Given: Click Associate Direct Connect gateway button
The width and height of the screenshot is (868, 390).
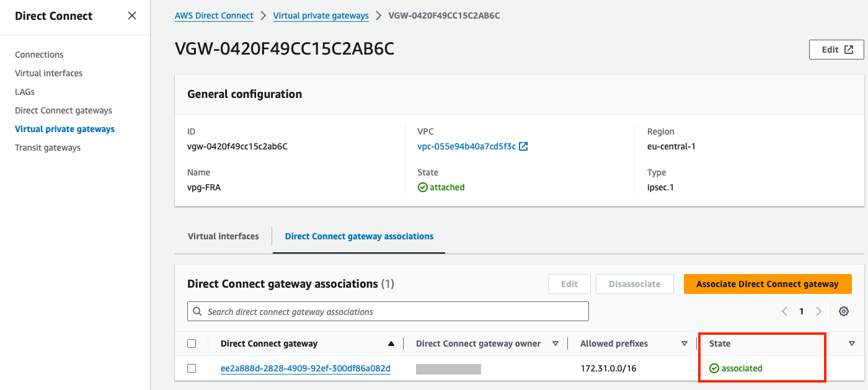Looking at the screenshot, I should [x=767, y=284].
